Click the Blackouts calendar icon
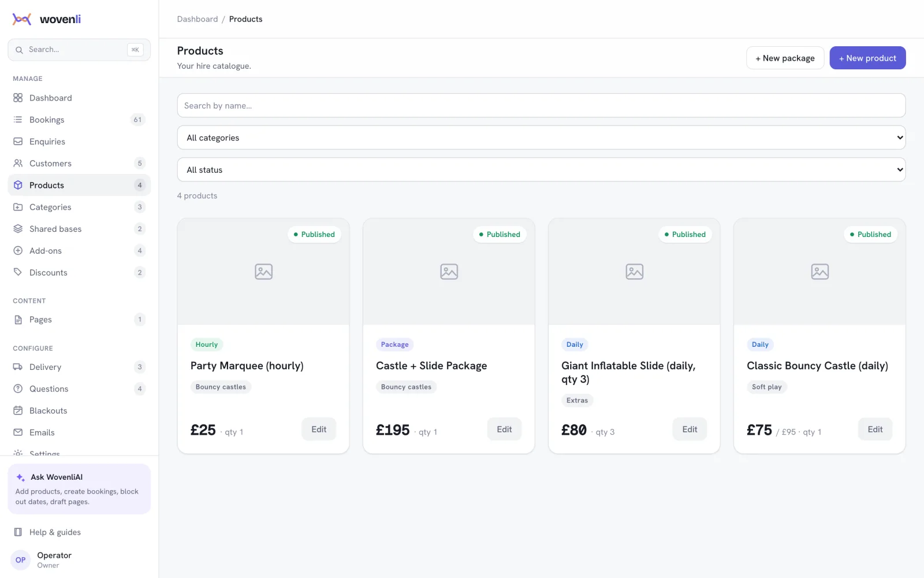 [x=18, y=410]
